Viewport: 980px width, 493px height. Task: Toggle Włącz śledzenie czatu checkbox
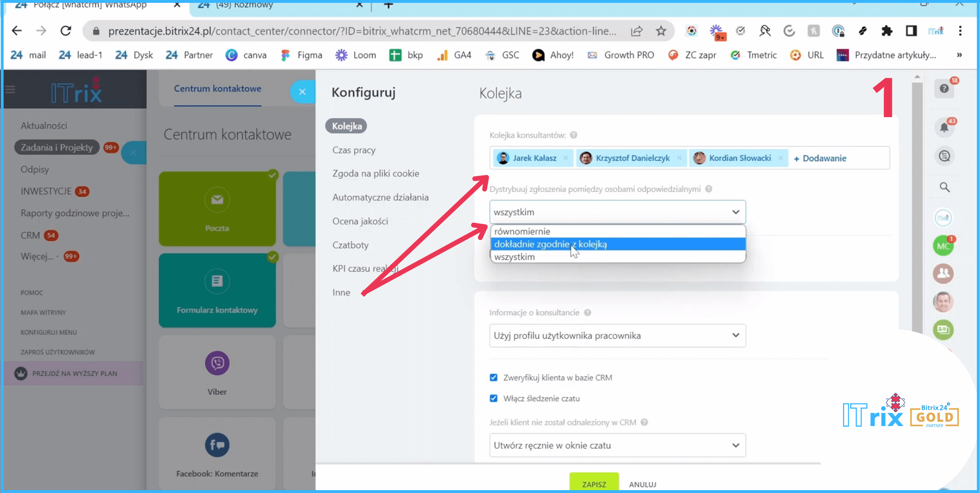pos(493,398)
